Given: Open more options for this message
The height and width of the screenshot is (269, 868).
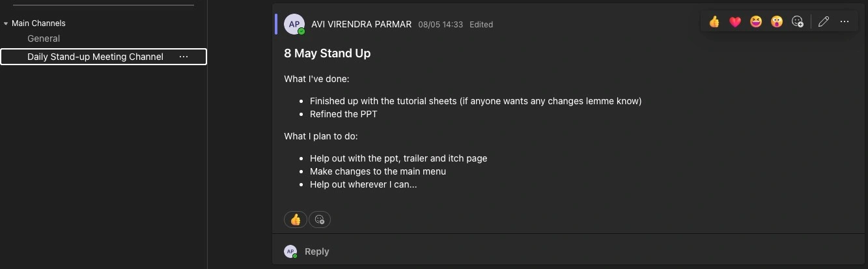Looking at the screenshot, I should pyautogui.click(x=845, y=22).
